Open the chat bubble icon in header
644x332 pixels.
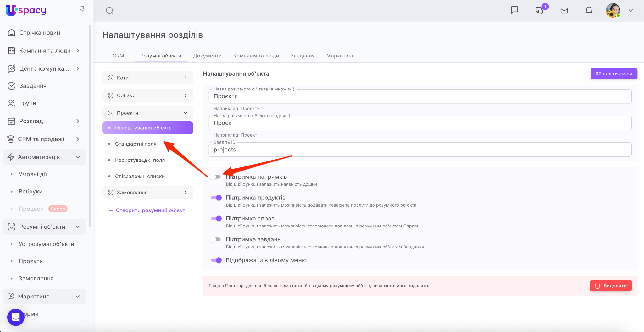pyautogui.click(x=514, y=10)
